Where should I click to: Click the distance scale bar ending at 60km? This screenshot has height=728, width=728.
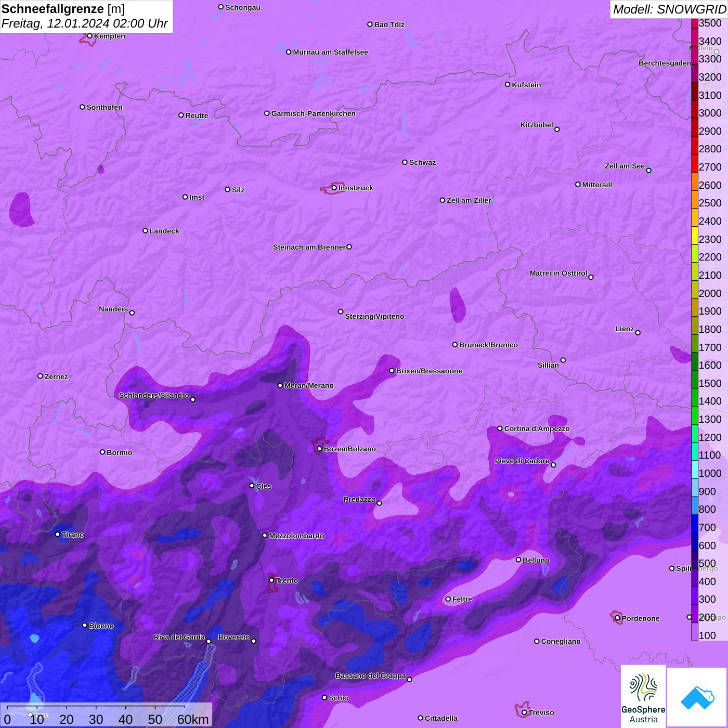pos(106,716)
